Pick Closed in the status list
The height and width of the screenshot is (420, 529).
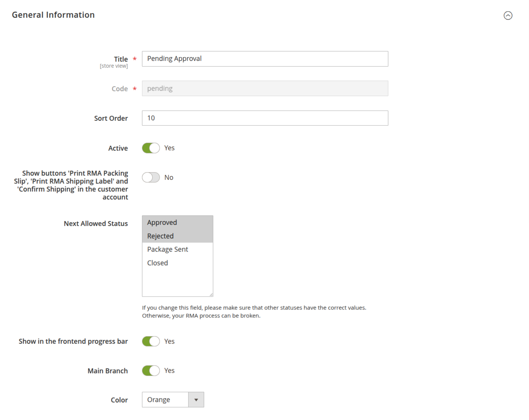click(x=158, y=263)
